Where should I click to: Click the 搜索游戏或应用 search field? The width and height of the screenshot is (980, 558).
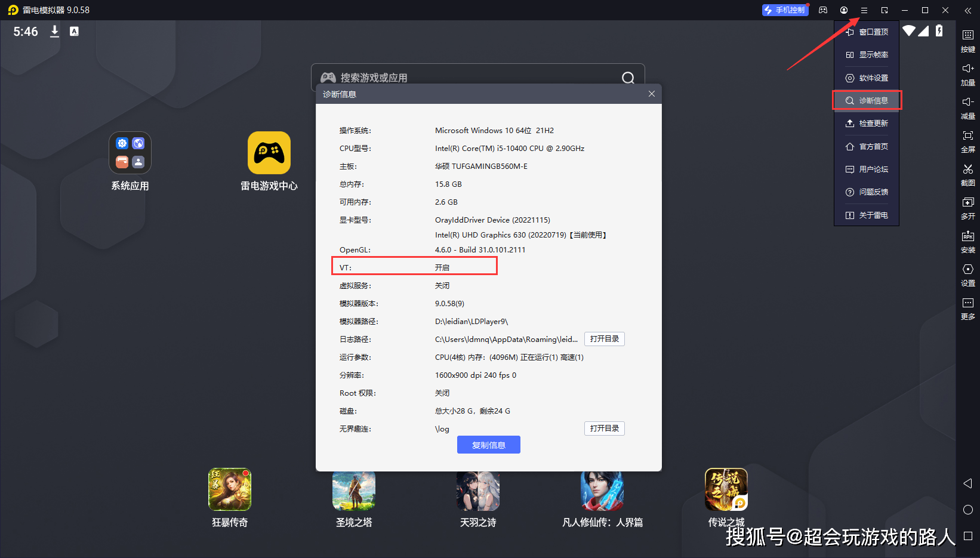click(477, 77)
